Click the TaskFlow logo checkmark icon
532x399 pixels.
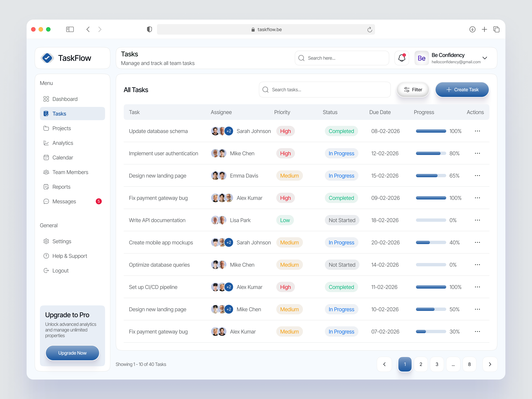pyautogui.click(x=47, y=58)
